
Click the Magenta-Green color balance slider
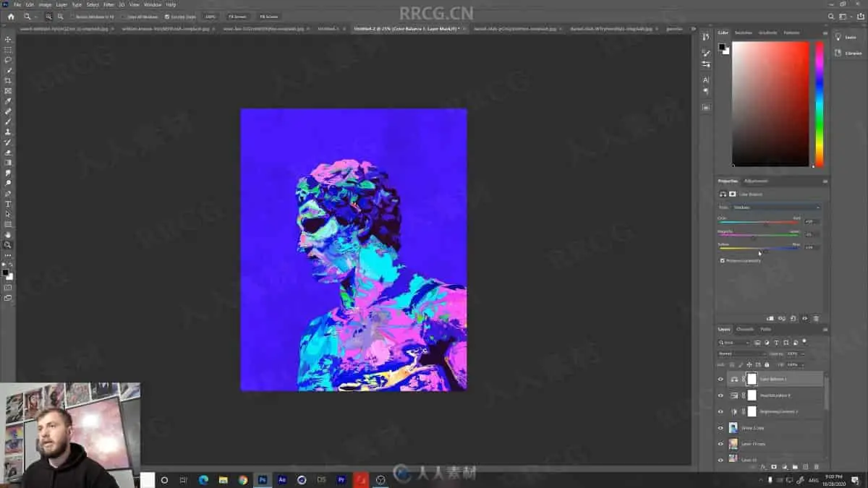pos(759,236)
